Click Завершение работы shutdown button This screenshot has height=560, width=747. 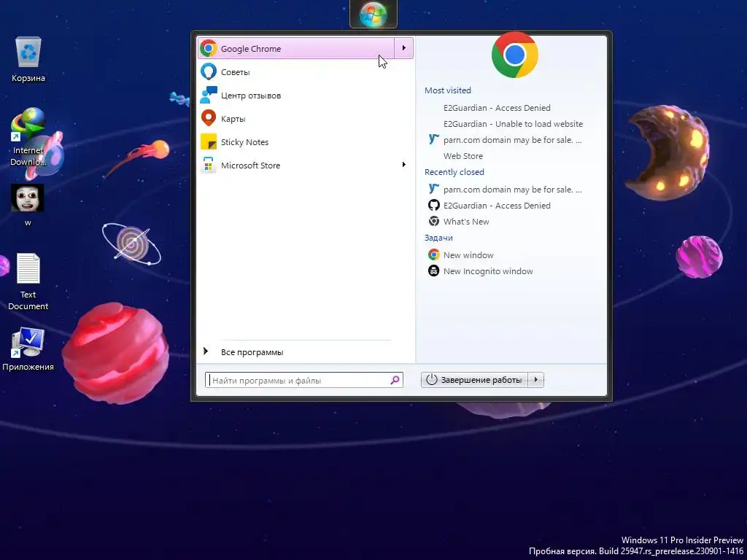tap(474, 380)
